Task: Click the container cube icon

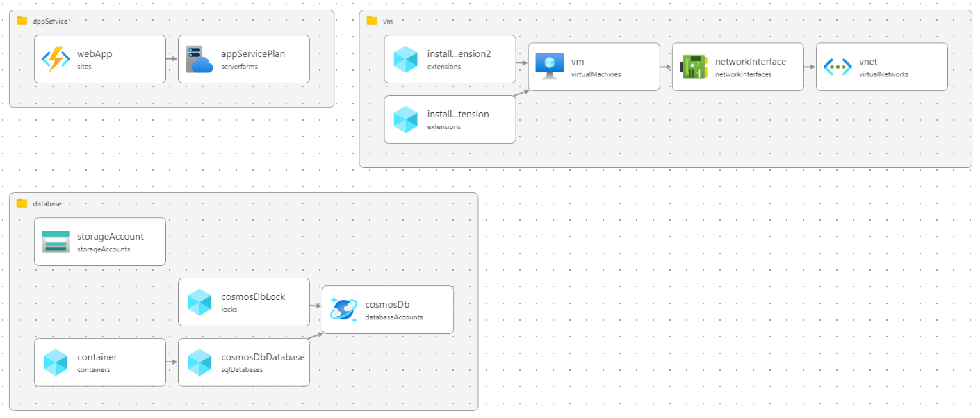Action: [56, 362]
